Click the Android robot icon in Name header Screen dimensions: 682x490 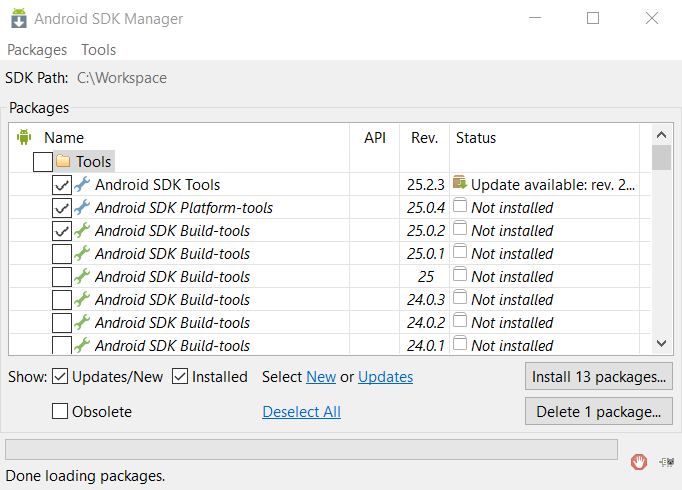click(x=24, y=137)
